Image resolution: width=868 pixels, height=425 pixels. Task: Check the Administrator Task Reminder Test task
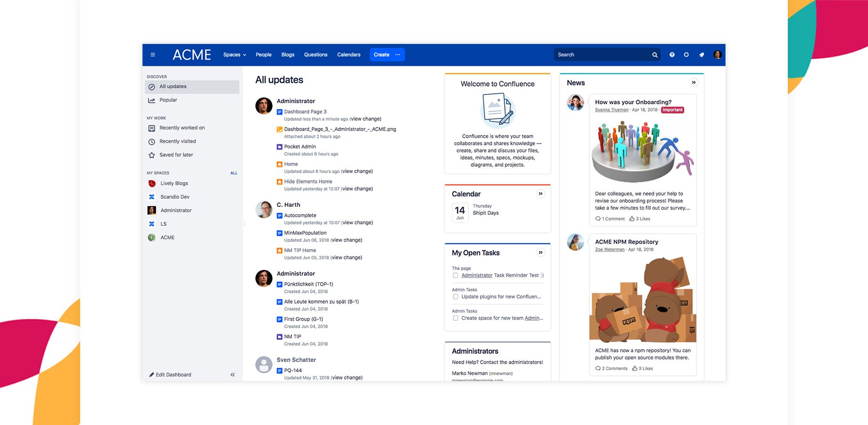coord(455,275)
